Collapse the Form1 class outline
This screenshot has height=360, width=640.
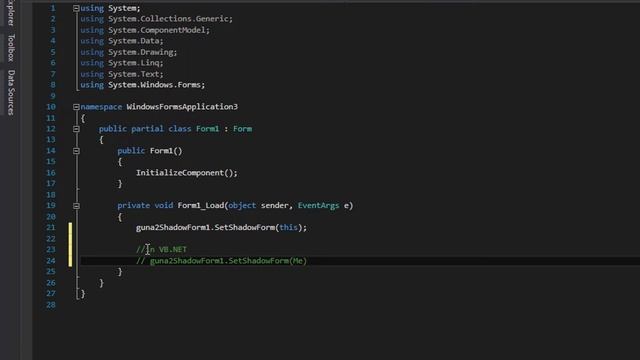(x=76, y=129)
